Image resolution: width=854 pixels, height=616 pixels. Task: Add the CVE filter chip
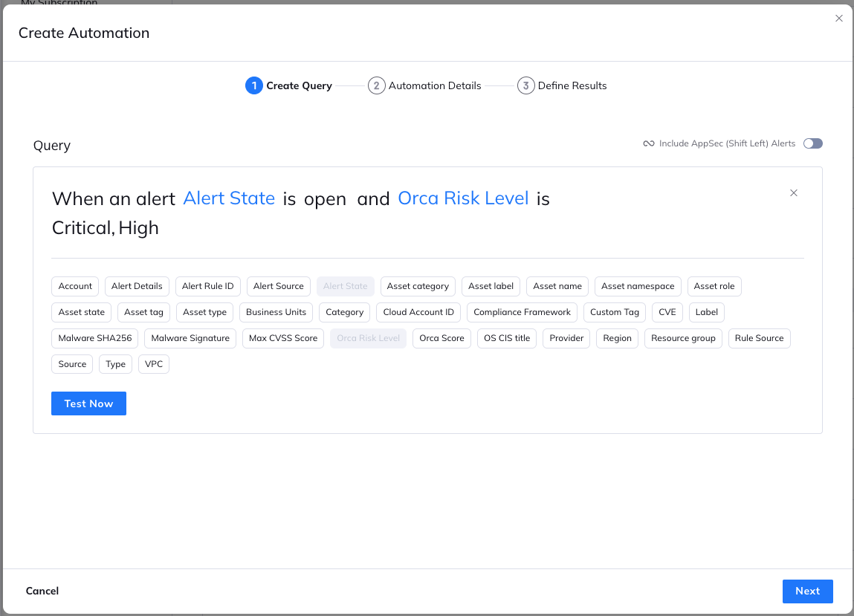pyautogui.click(x=667, y=312)
